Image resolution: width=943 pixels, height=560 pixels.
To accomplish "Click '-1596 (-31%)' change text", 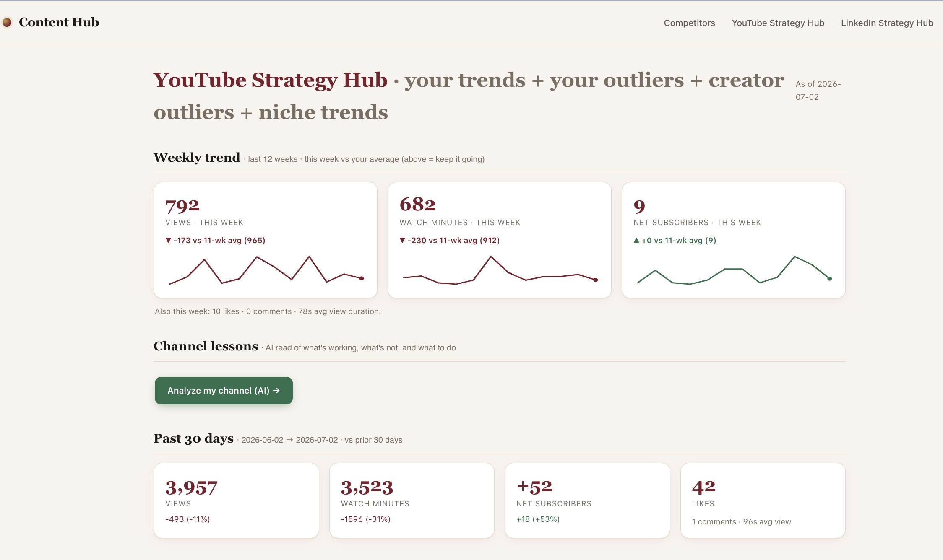I will (x=365, y=519).
